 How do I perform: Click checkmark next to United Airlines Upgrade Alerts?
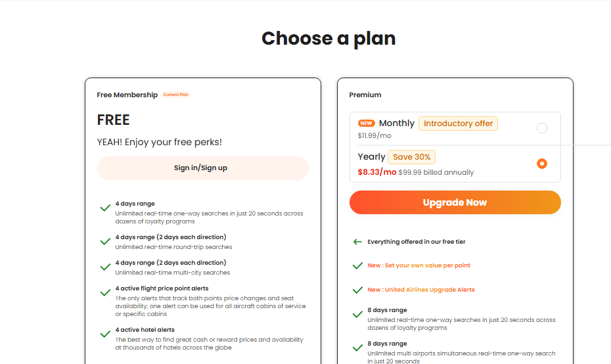(357, 290)
